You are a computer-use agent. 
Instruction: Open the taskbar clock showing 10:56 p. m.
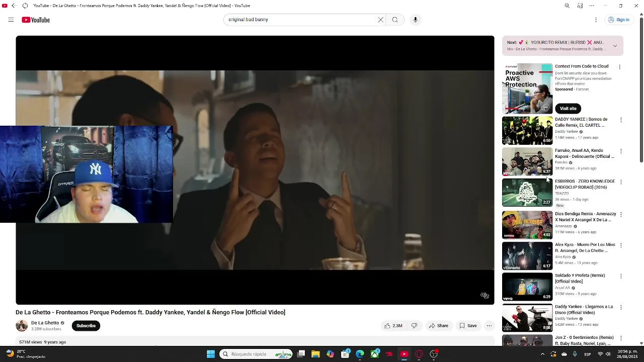[627, 354]
